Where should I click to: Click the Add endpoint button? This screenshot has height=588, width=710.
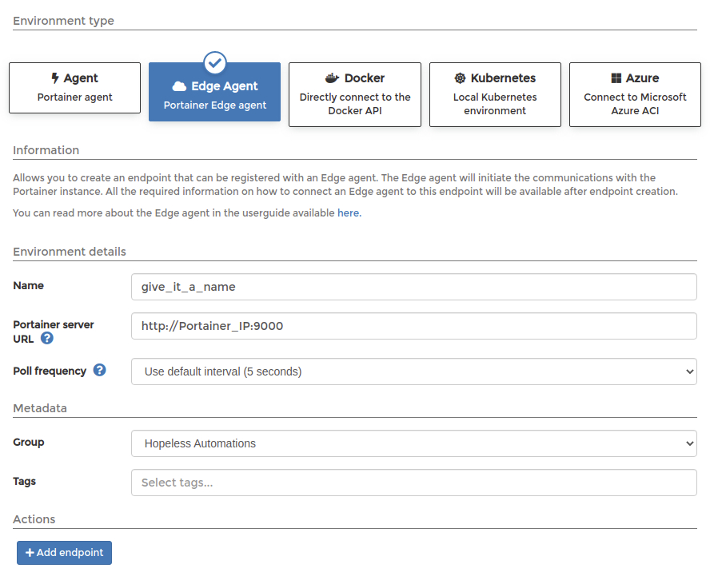pyautogui.click(x=64, y=553)
